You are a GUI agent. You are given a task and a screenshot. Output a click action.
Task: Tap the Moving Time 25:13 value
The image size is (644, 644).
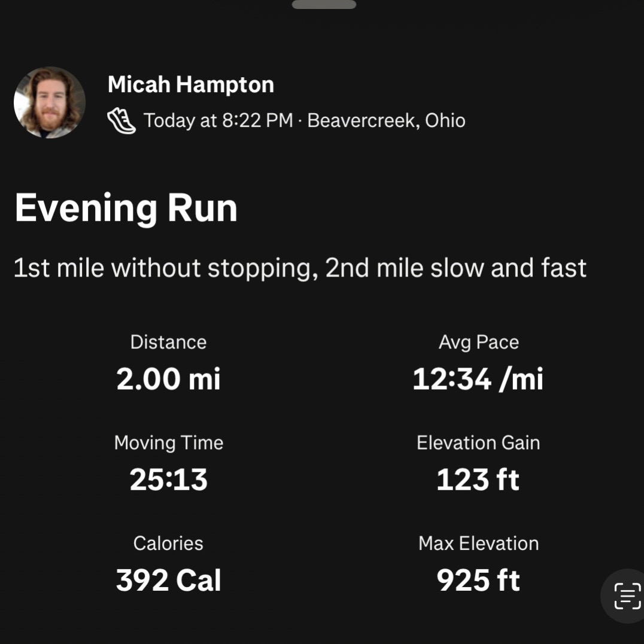(168, 479)
